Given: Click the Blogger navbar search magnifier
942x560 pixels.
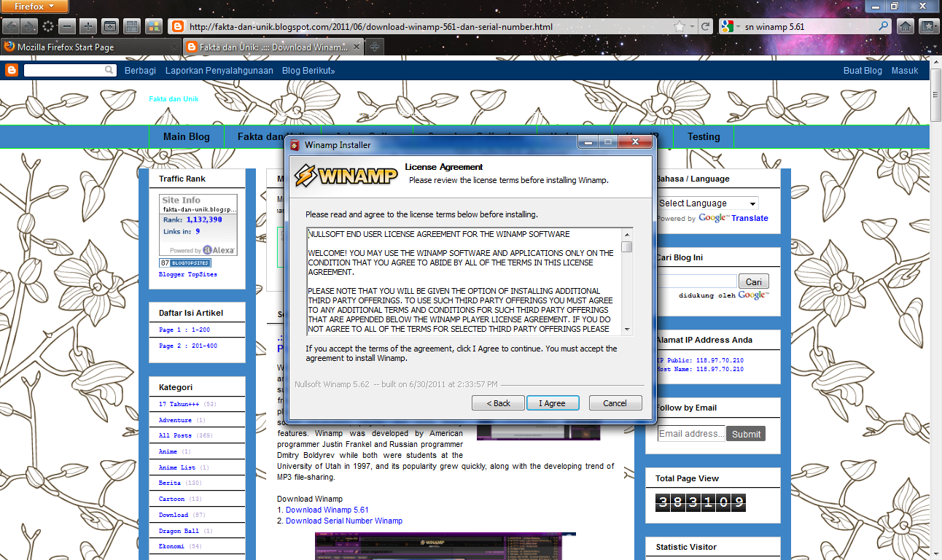Looking at the screenshot, I should point(109,71).
